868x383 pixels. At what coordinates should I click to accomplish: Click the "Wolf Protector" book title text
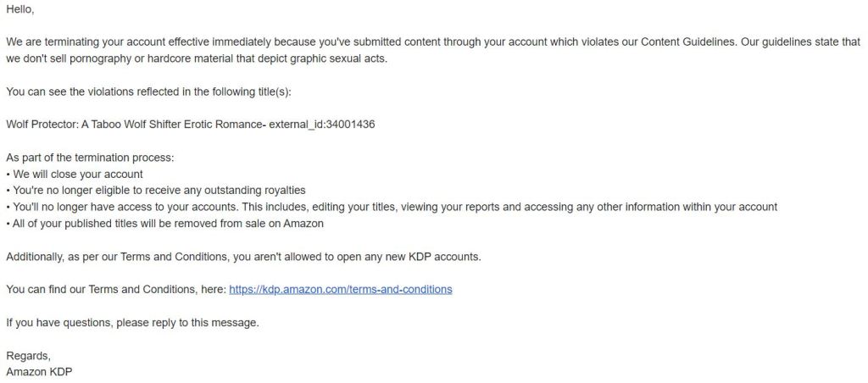(x=134, y=125)
